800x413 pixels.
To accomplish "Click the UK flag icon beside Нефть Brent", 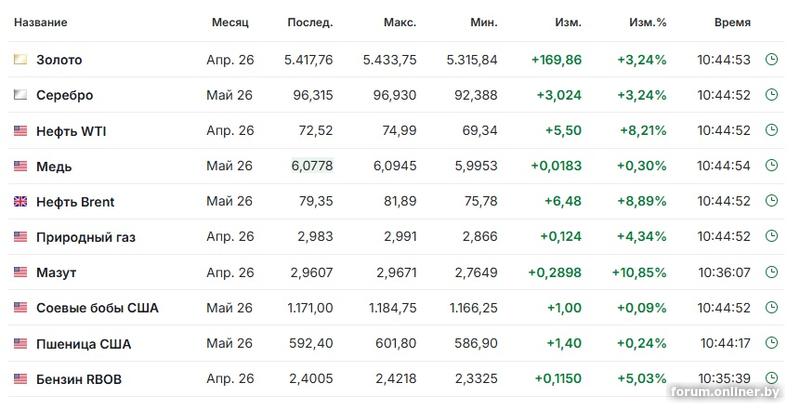I will click(x=20, y=201).
